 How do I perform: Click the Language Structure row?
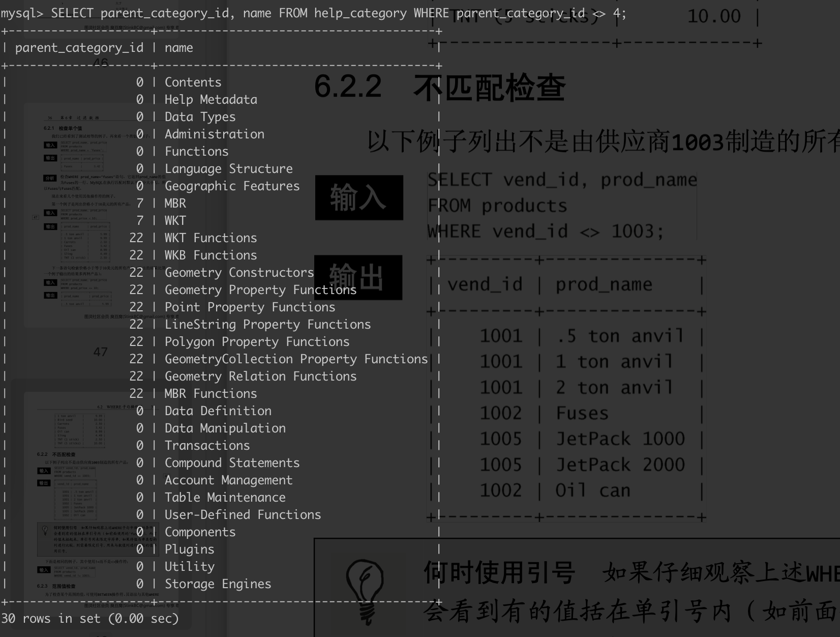pyautogui.click(x=222, y=169)
